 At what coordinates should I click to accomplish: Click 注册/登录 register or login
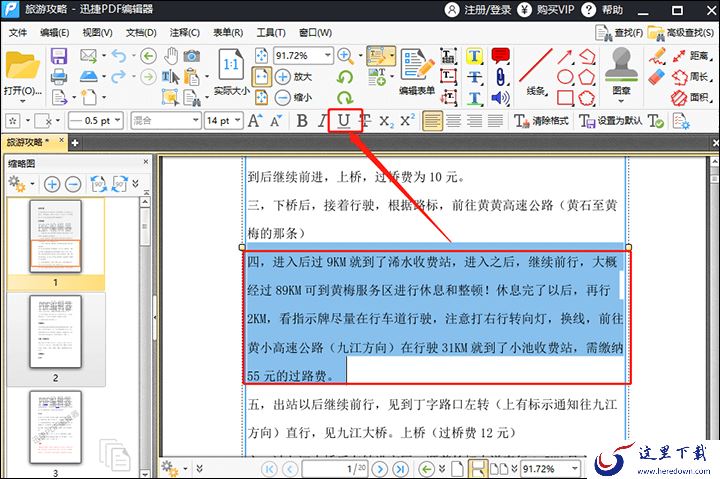point(478,10)
